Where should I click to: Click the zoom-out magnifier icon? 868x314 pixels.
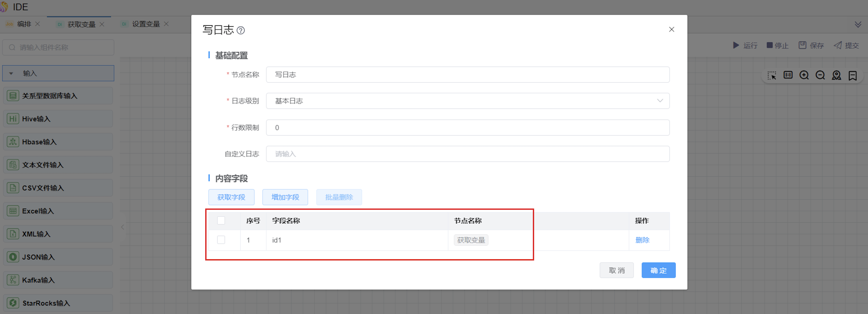coord(820,75)
